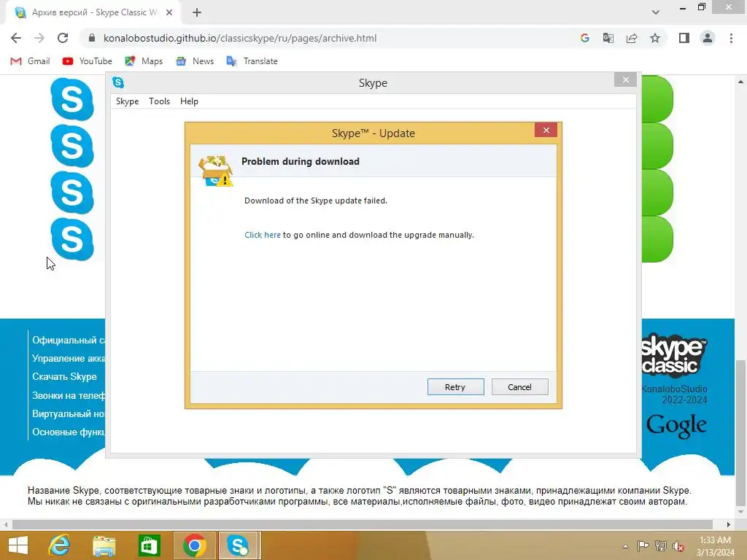Screen dimensions: 747x560
Task: Open the YouTube bookmark
Action: point(88,61)
